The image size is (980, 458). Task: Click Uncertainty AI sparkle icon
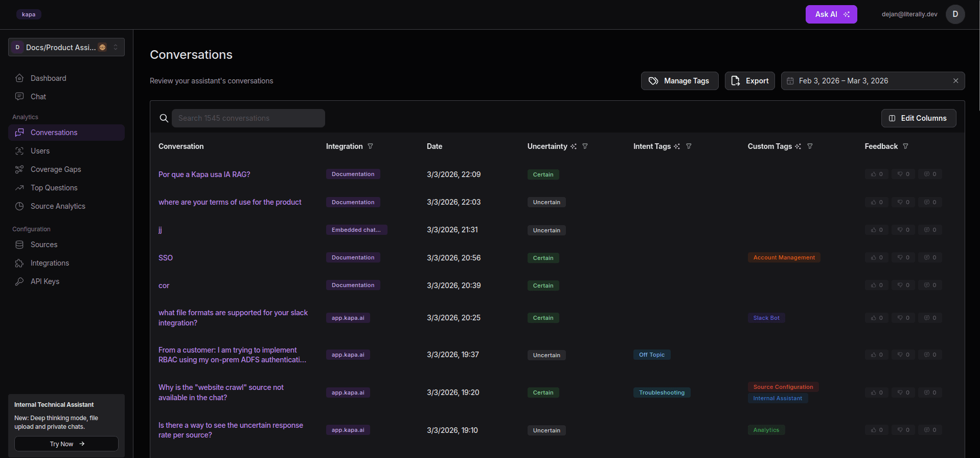point(574,146)
